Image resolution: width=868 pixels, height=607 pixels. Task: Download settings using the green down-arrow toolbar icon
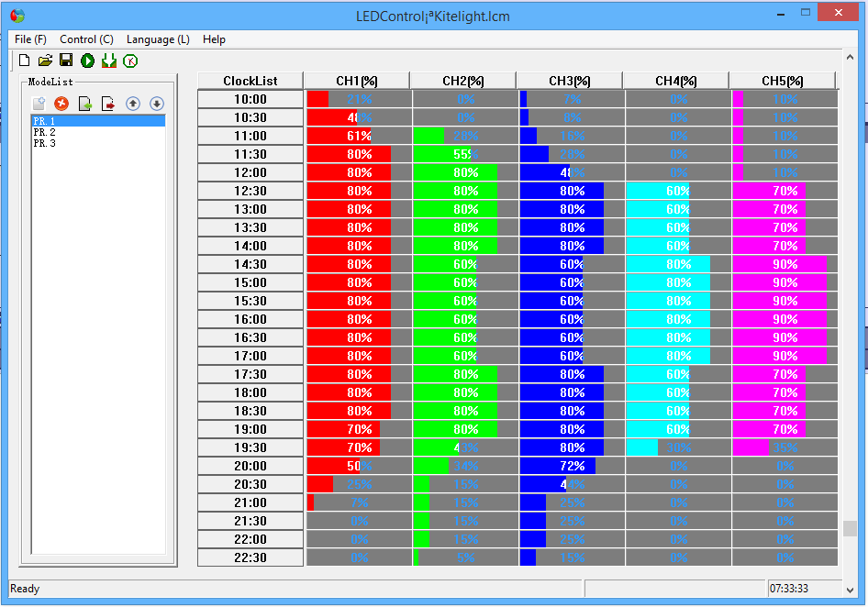coord(109,61)
